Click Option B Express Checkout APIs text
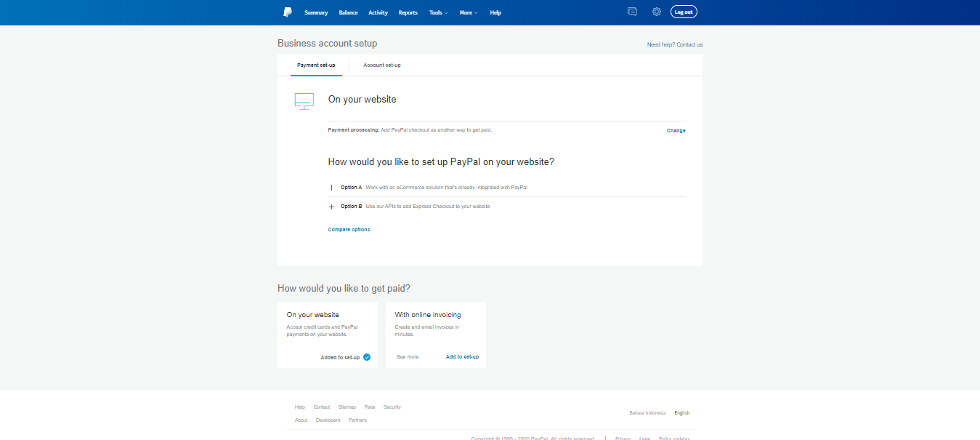 click(x=428, y=207)
